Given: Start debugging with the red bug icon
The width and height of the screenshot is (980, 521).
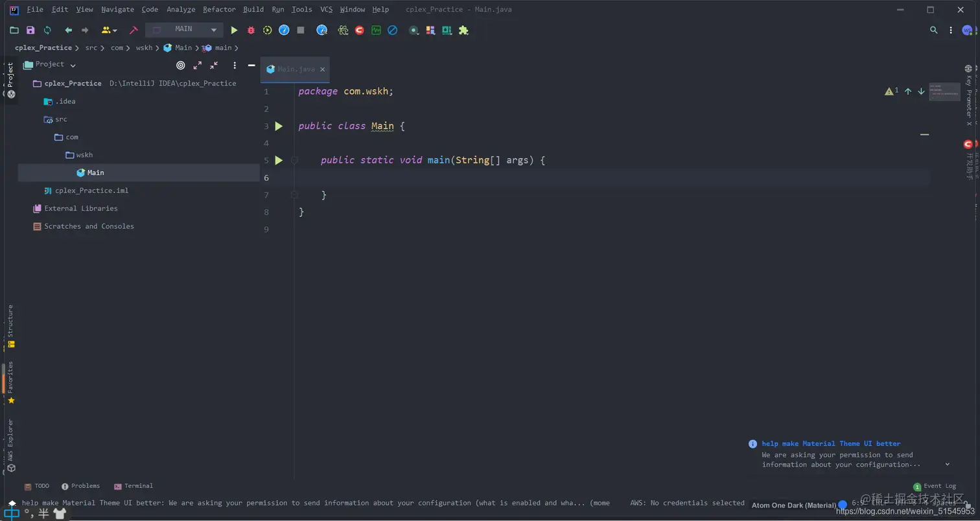Looking at the screenshot, I should pos(251,30).
